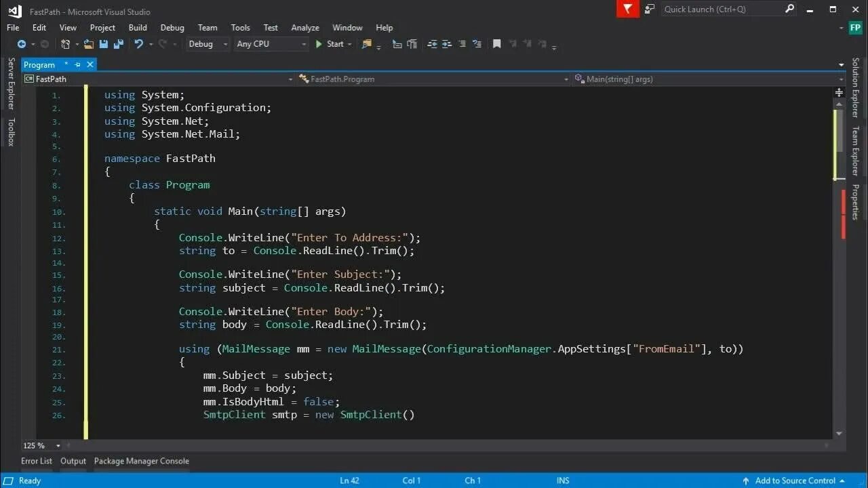
Task: Click the Ln 42 status bar entry
Action: pyautogui.click(x=349, y=481)
